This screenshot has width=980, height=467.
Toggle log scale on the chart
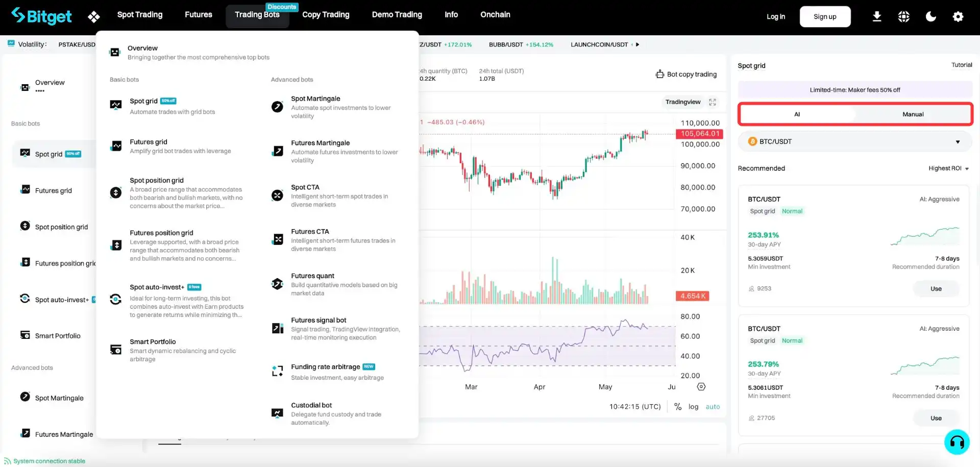[x=693, y=407]
